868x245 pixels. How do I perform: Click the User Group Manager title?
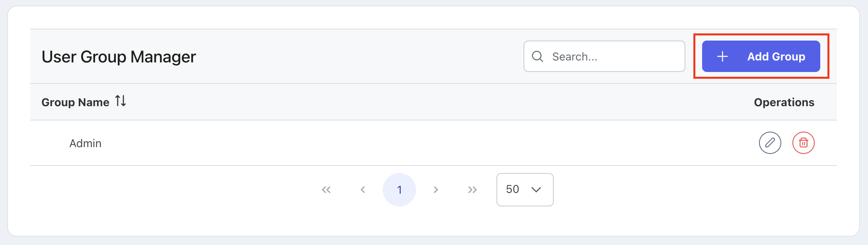pos(119,57)
